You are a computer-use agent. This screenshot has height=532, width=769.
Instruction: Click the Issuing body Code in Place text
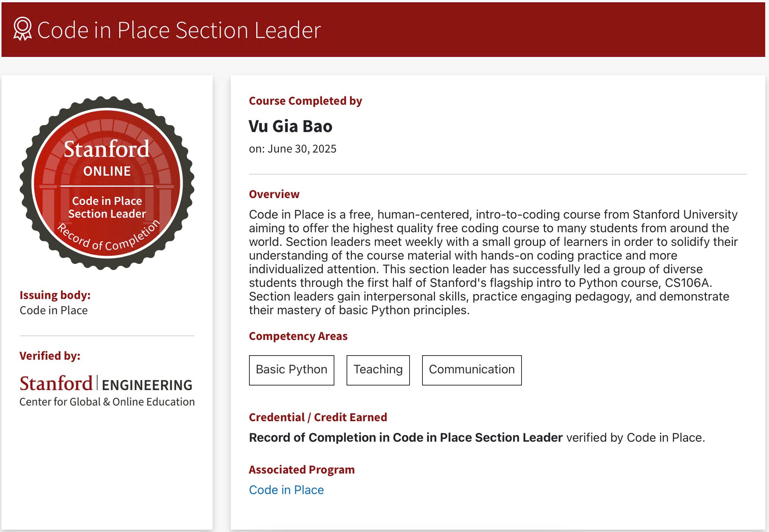pyautogui.click(x=54, y=310)
